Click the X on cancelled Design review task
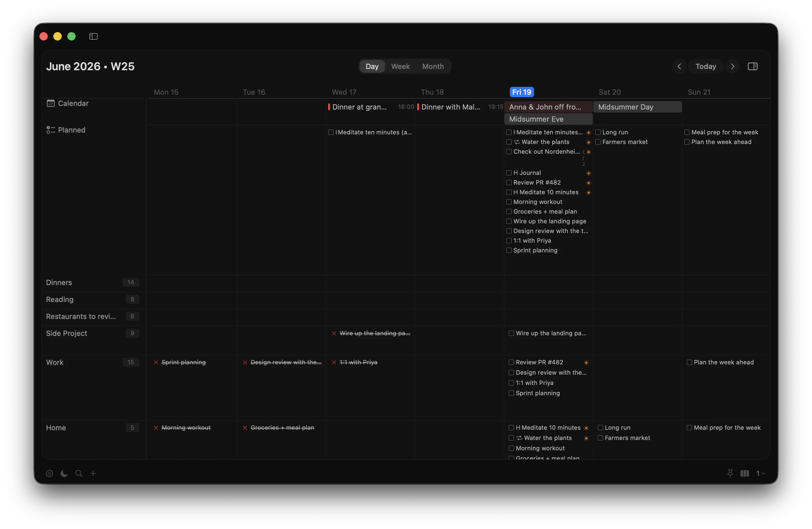Image resolution: width=812 pixels, height=529 pixels. [245, 362]
